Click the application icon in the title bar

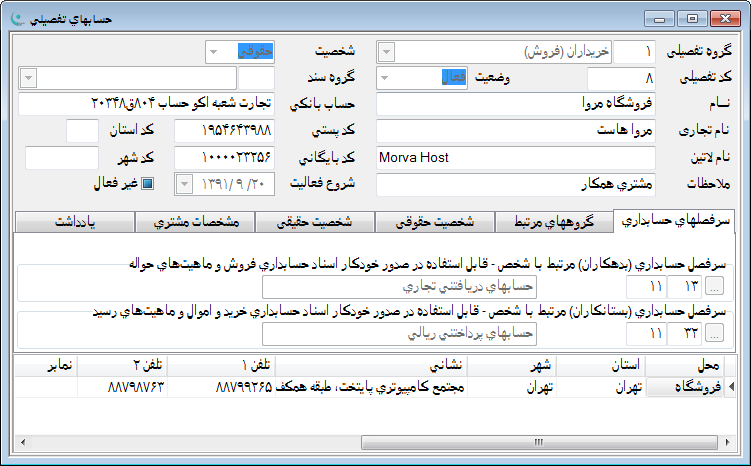pos(18,19)
